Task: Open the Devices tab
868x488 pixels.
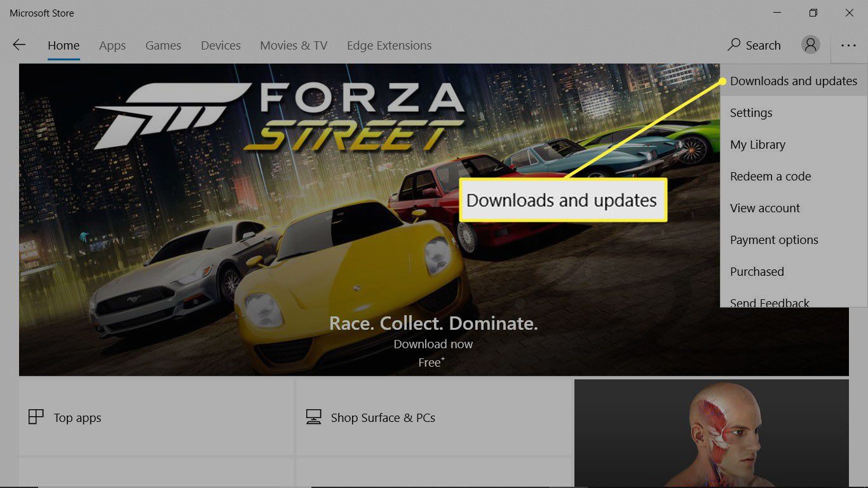Action: point(220,46)
